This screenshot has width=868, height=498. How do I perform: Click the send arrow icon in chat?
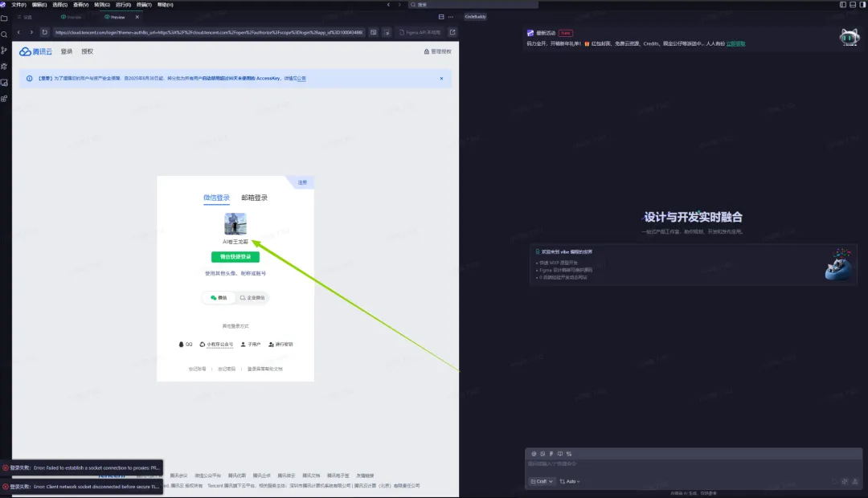click(x=854, y=481)
